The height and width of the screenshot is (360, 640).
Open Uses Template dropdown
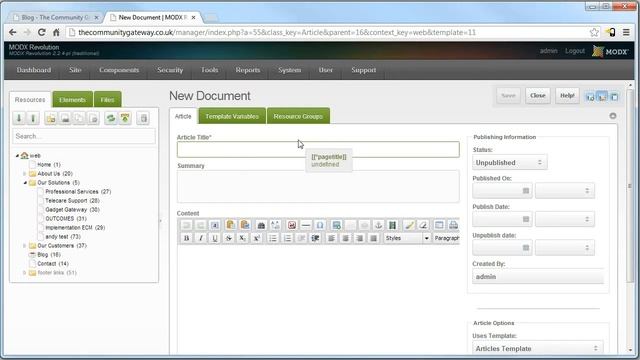[538, 349]
